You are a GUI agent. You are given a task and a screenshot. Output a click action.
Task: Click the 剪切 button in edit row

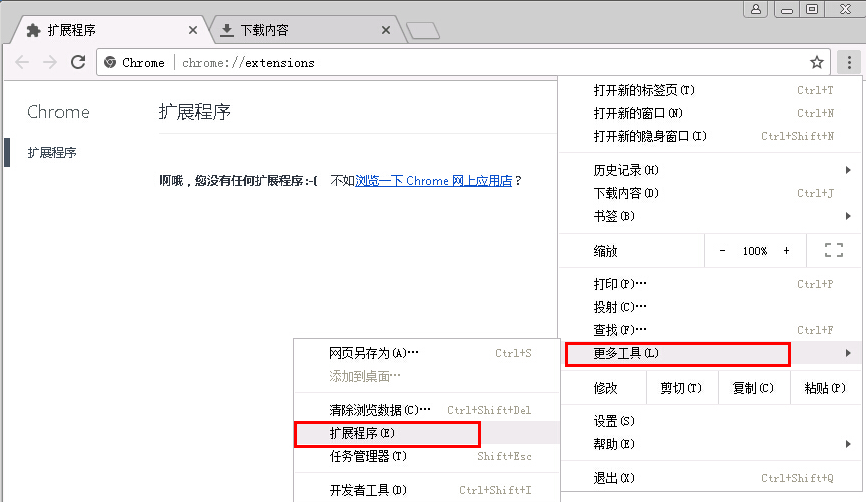tap(682, 388)
